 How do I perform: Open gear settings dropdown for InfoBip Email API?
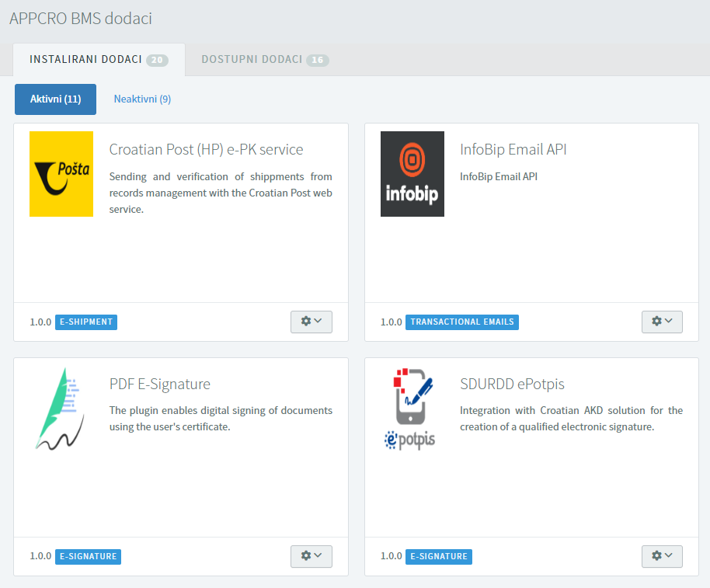[x=662, y=322]
